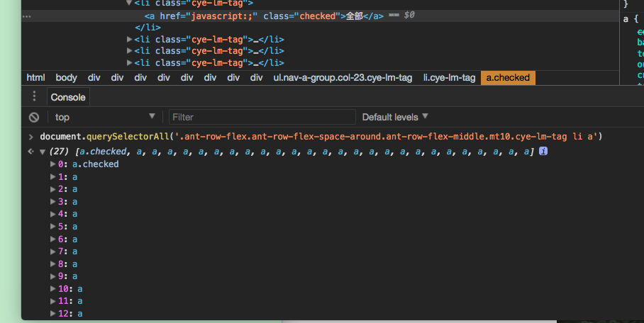Select the html breadcrumb
This screenshot has height=323, width=644.
click(35, 78)
